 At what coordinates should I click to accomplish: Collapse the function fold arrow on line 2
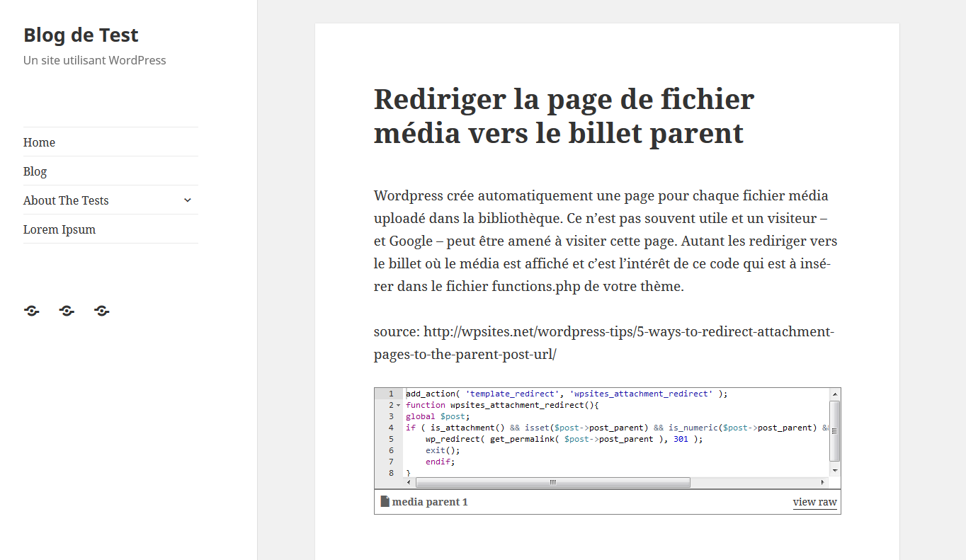(399, 406)
